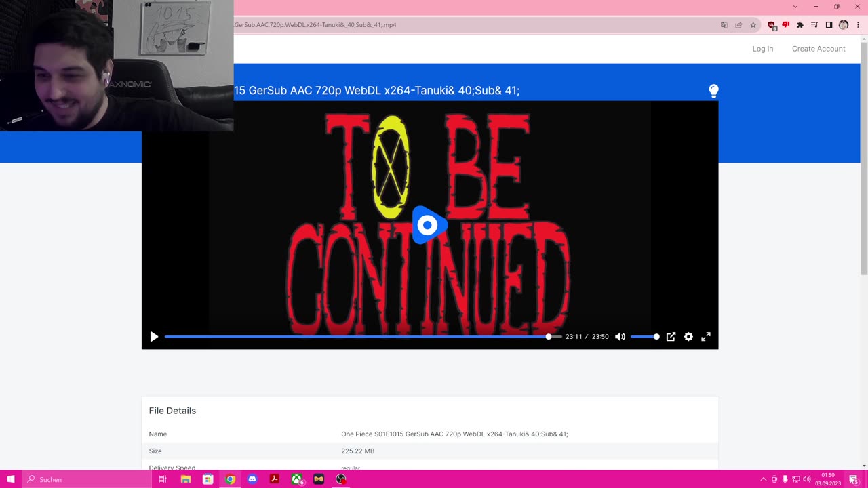Screen dimensions: 868x488
Task: Toggle the lightbulb cinema mode icon
Action: tap(713, 91)
